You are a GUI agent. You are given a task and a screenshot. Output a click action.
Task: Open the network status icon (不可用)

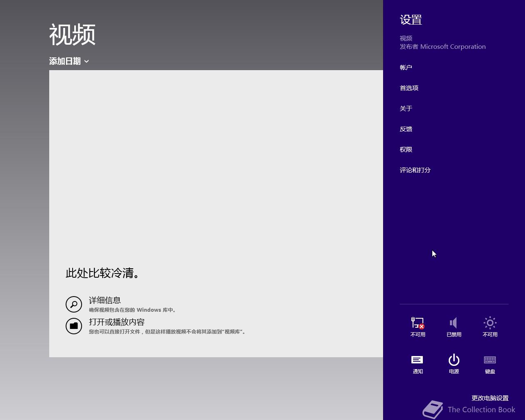click(x=418, y=327)
